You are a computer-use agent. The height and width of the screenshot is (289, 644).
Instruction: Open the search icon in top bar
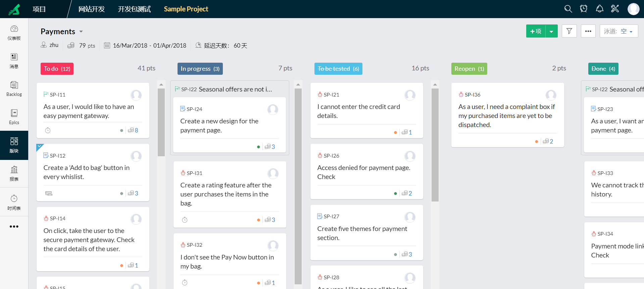click(568, 9)
